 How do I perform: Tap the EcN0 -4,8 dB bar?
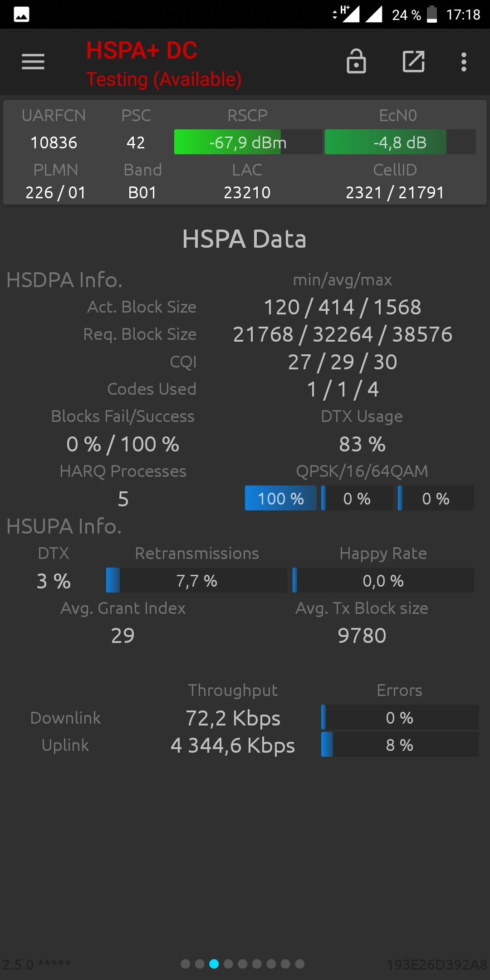pyautogui.click(x=400, y=142)
